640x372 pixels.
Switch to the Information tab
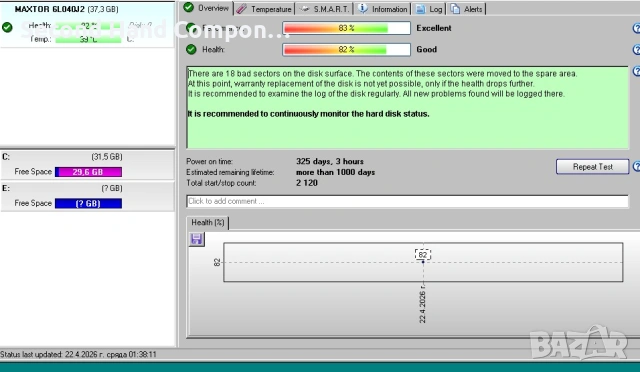[x=382, y=9]
